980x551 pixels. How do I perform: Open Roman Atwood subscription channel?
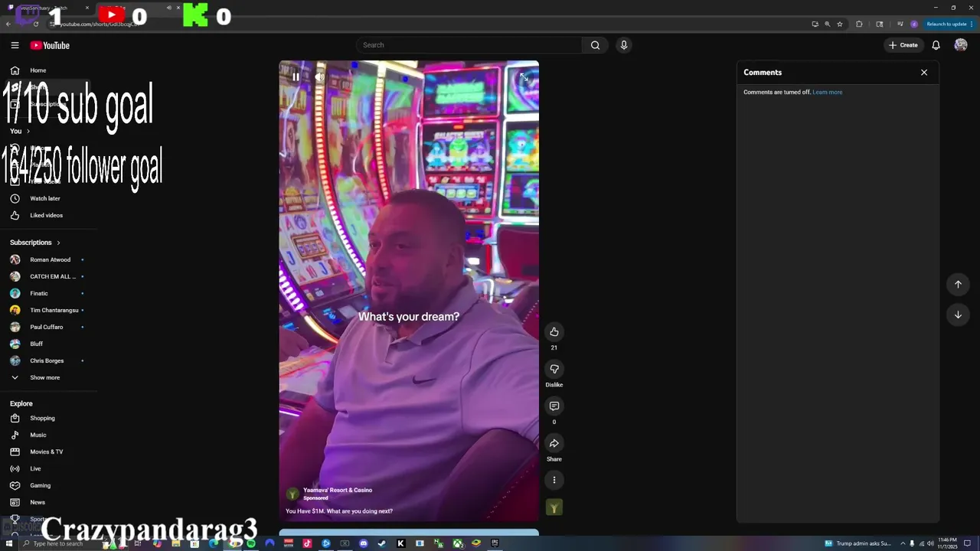click(49, 259)
